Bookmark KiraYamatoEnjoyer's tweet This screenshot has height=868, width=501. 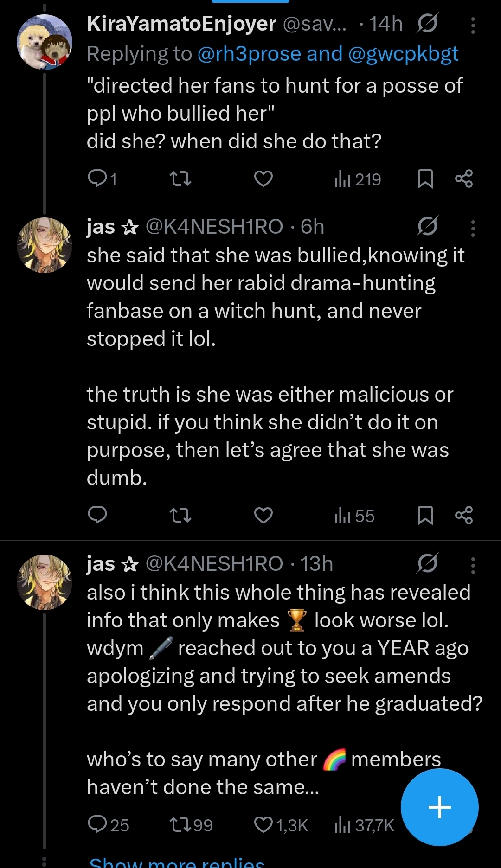click(425, 179)
